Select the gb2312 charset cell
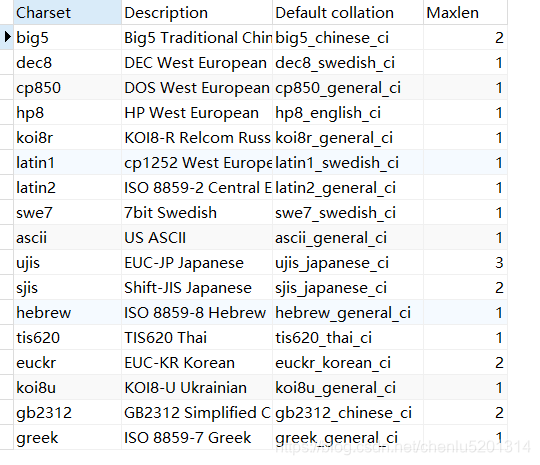540x465 pixels. (68, 412)
